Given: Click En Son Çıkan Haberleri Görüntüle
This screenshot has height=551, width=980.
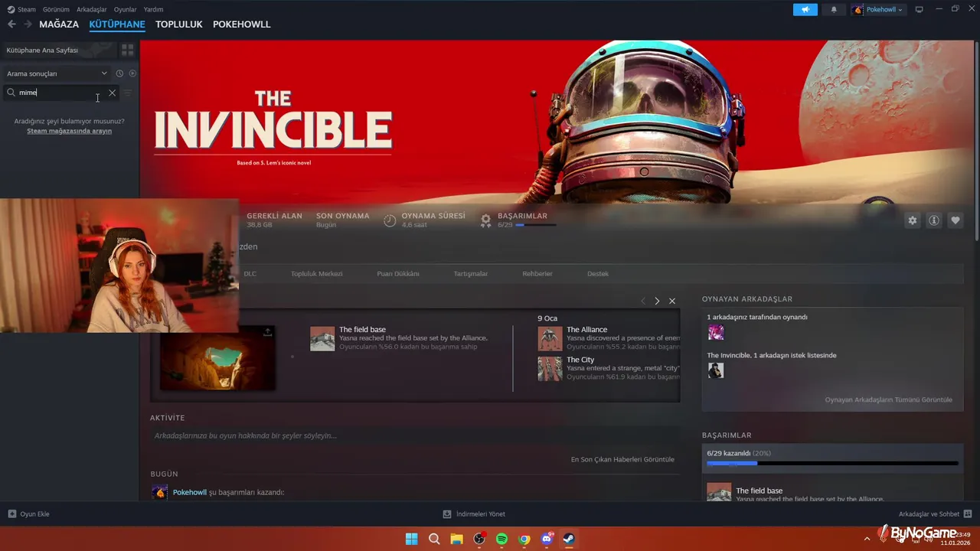Looking at the screenshot, I should point(622,459).
